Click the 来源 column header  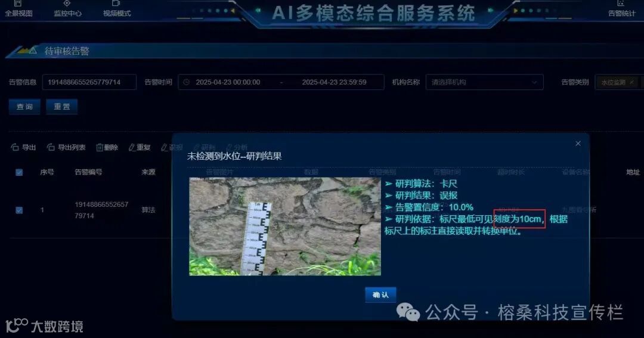tap(148, 172)
